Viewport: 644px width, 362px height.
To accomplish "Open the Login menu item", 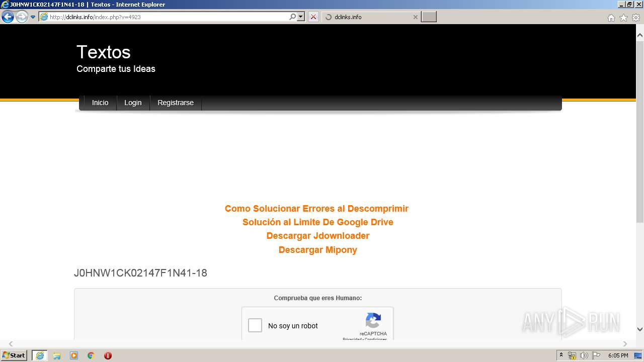I will (133, 103).
